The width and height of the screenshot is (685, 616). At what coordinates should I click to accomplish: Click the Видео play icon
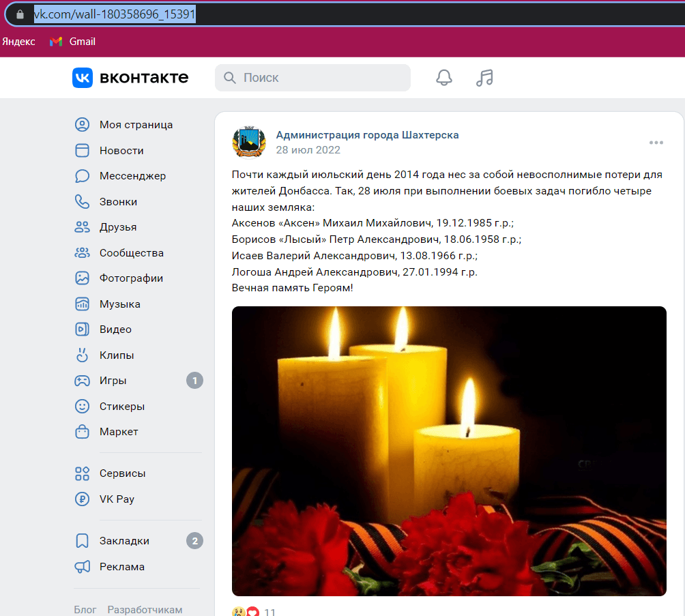(82, 329)
